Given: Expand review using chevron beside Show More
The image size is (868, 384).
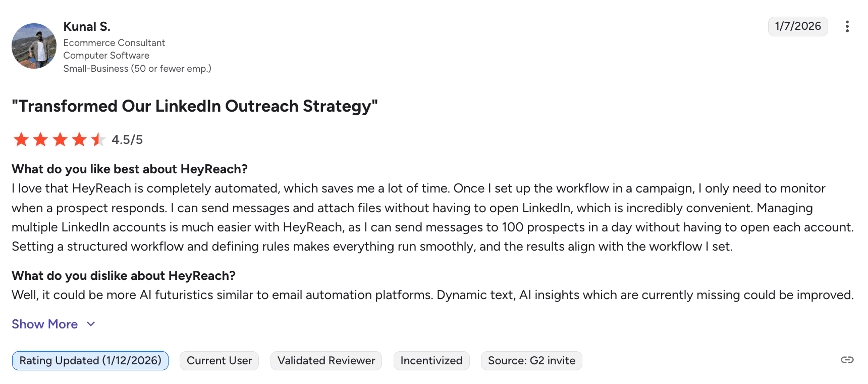Looking at the screenshot, I should [x=91, y=324].
